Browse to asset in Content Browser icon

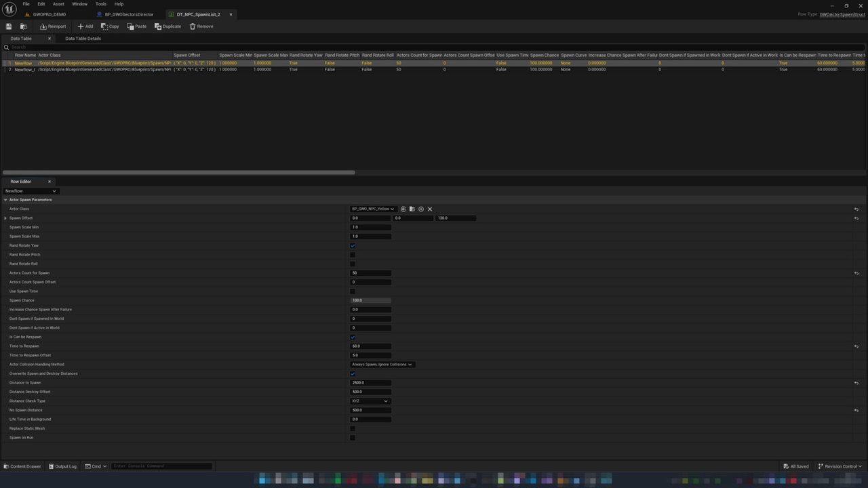click(23, 26)
